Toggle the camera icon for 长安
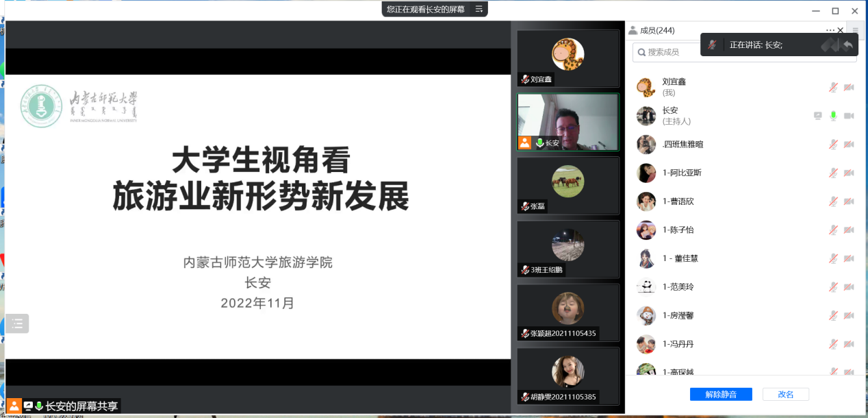The width and height of the screenshot is (868, 418). [x=849, y=116]
